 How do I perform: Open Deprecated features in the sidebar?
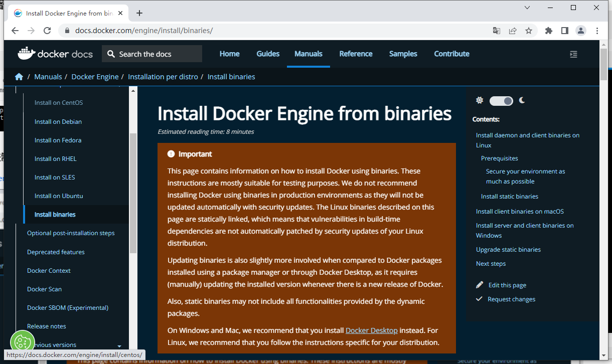(x=56, y=252)
